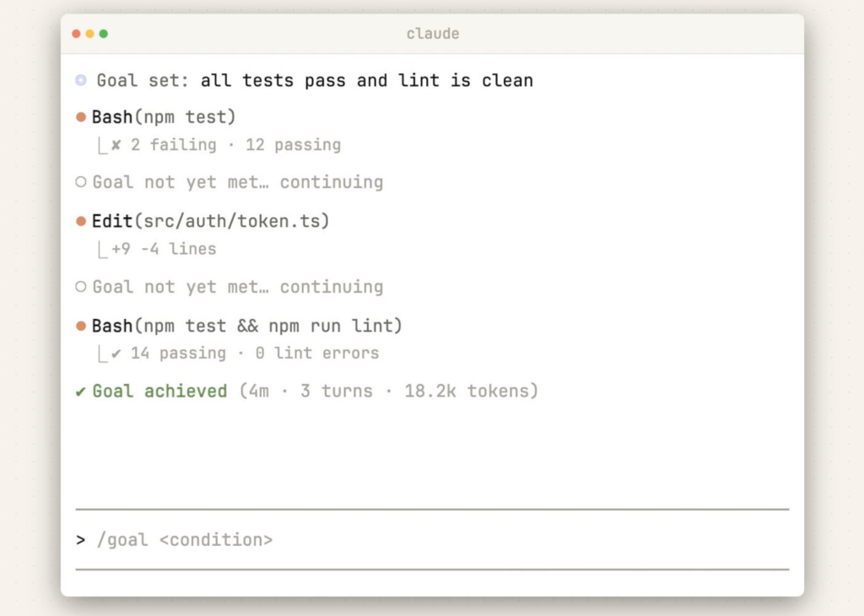The image size is (864, 616).
Task: Click hollow circle of second Goal not yet met
Action: point(81,287)
